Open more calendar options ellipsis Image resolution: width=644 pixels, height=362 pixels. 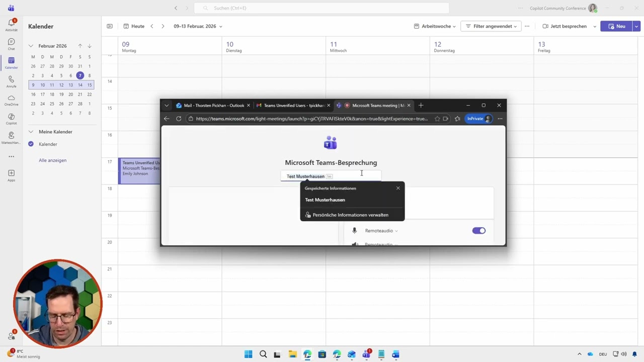[x=527, y=26]
